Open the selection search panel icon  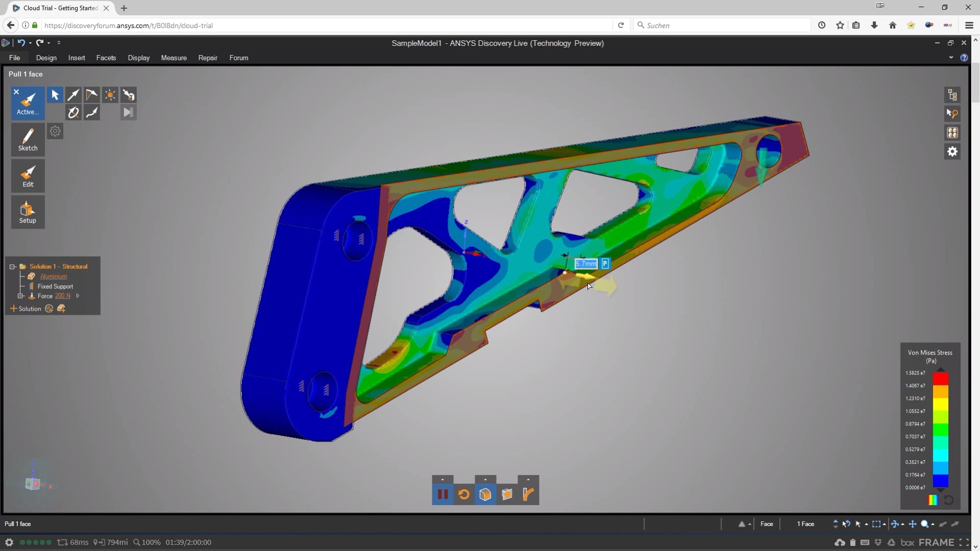[952, 114]
